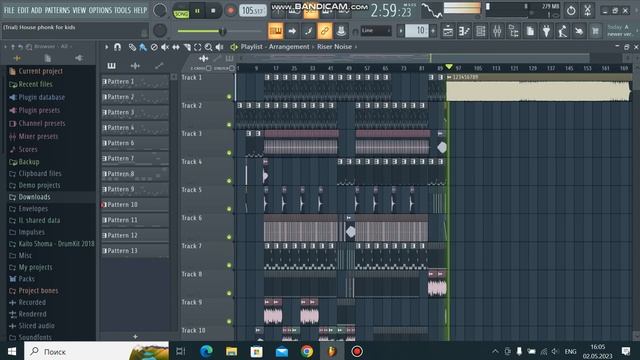Open the OPTIONS menu
The height and width of the screenshot is (360, 640).
click(100, 10)
